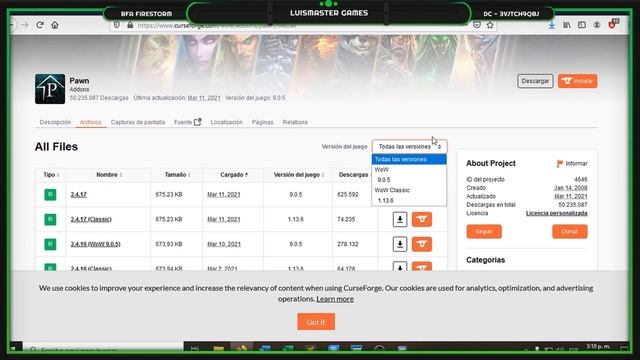This screenshot has width=640, height=360.
Task: Download file 2.4.17 (Classic) via arrow icon
Action: [x=400, y=219]
